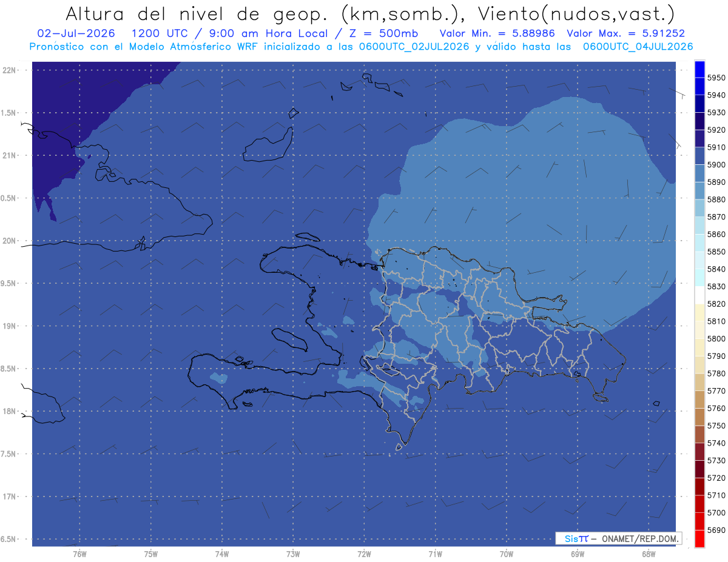Screen dimensions: 728x562
Task: Click the color bar segment between 5900 and 5910
Action: pos(699,156)
